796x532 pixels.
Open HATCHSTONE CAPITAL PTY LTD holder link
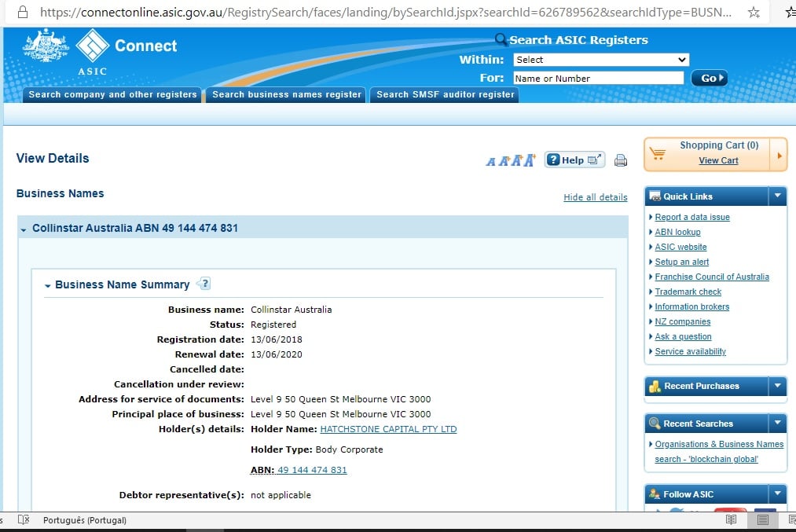[388, 429]
